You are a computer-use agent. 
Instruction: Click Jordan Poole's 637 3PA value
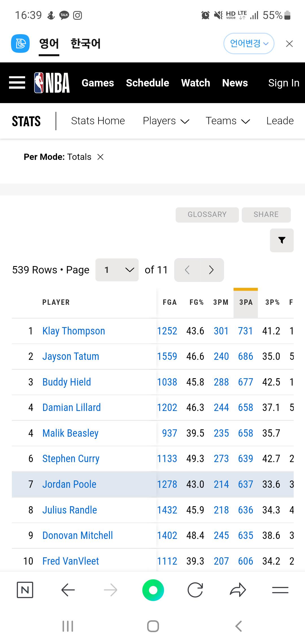pos(245,484)
